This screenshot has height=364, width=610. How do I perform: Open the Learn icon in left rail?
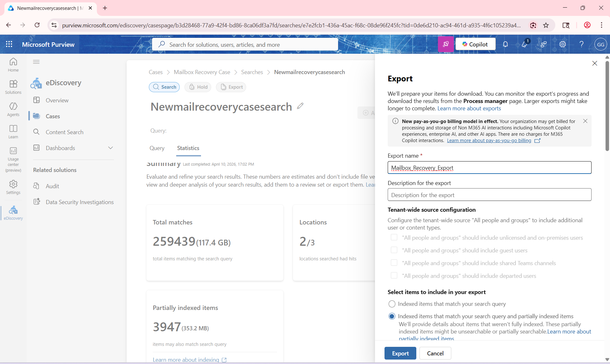pos(13,131)
